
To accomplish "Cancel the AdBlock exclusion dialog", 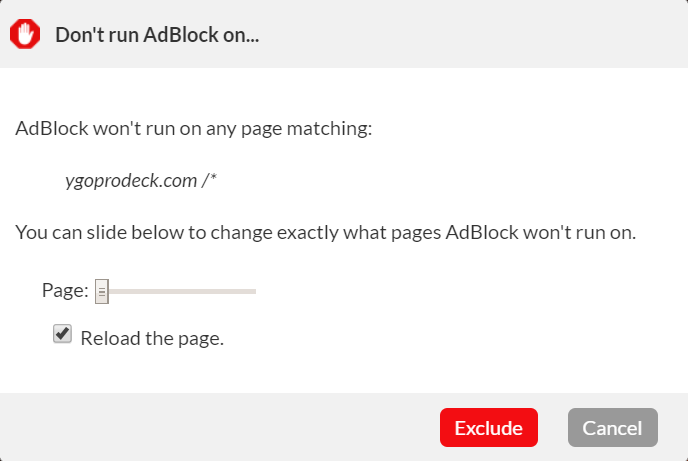I will (613, 428).
